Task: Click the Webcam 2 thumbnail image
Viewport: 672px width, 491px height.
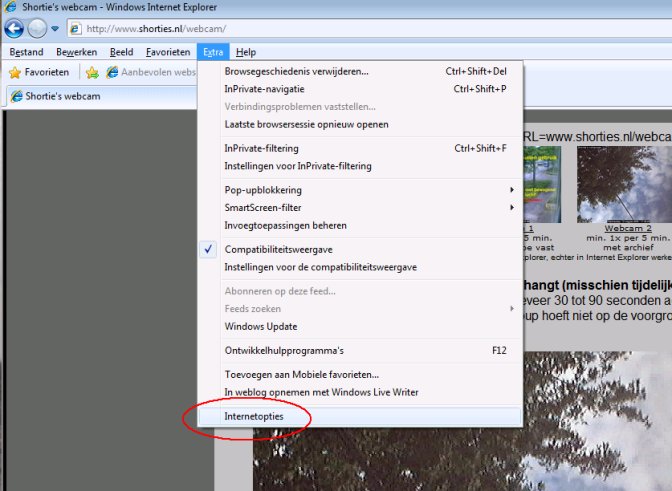Action: click(x=624, y=184)
